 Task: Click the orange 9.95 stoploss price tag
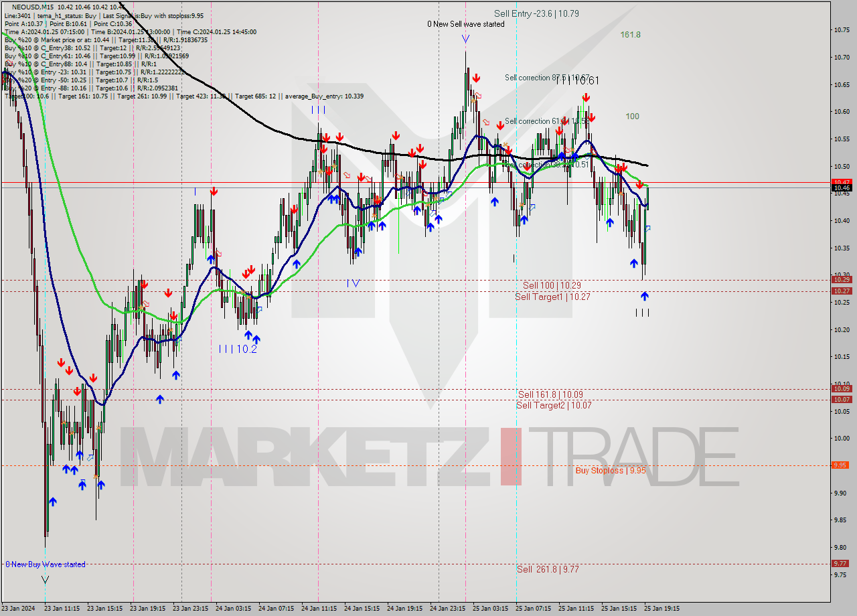pyautogui.click(x=841, y=465)
